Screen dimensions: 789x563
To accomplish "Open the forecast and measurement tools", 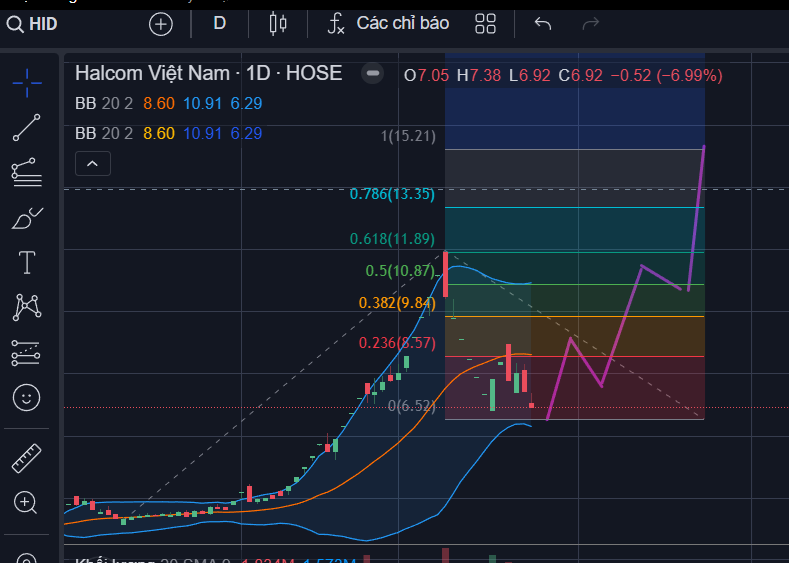I will (x=27, y=352).
